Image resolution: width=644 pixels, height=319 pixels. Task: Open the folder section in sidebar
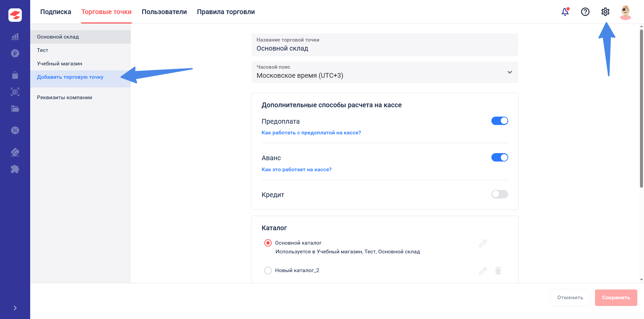click(15, 109)
